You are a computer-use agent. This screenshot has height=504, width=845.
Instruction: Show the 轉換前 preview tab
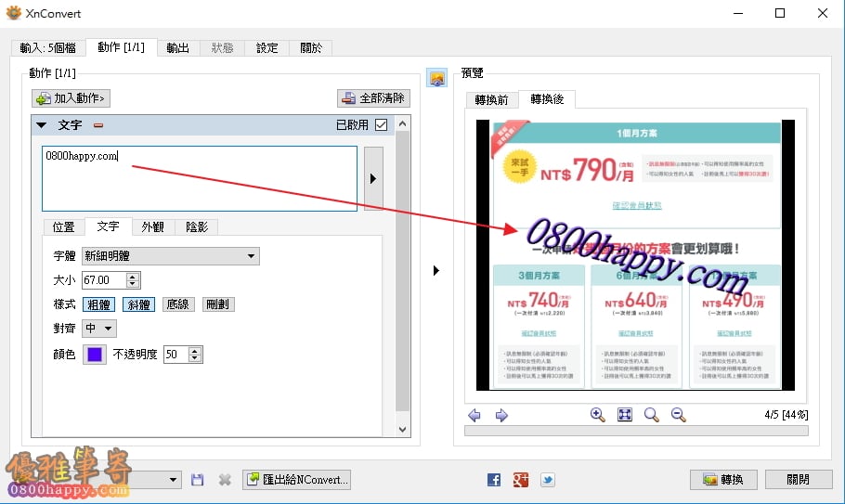(491, 99)
